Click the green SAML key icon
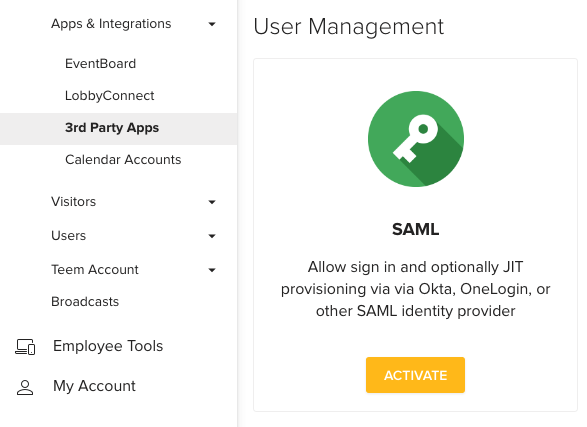 [x=416, y=139]
